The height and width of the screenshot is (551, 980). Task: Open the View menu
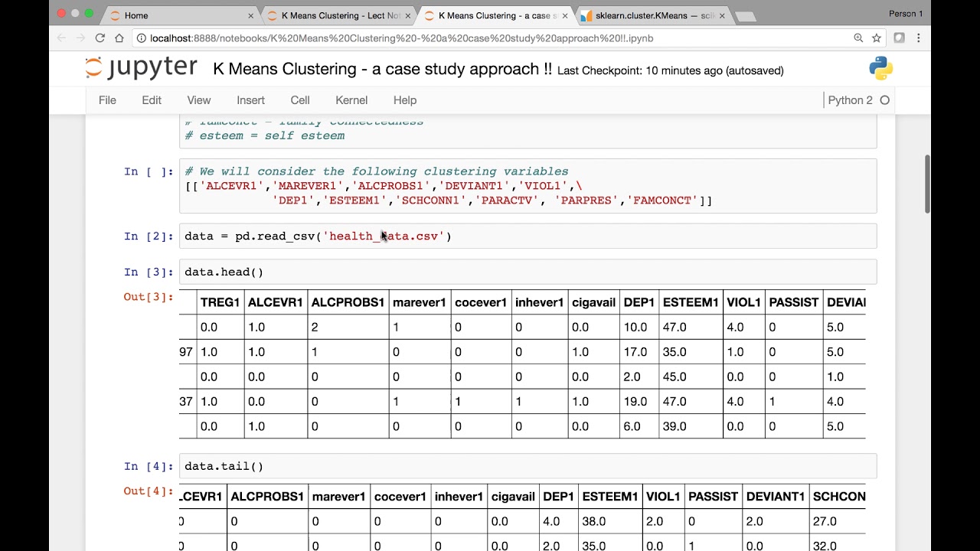(x=198, y=100)
